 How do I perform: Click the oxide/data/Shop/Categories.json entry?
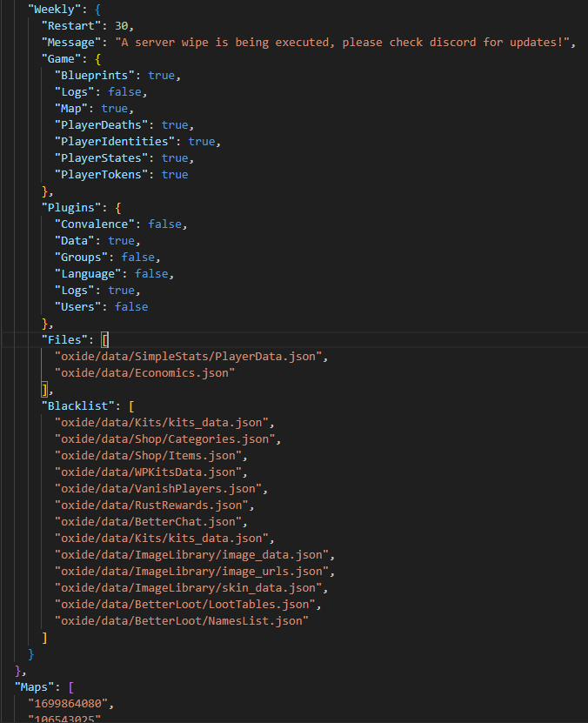(164, 439)
